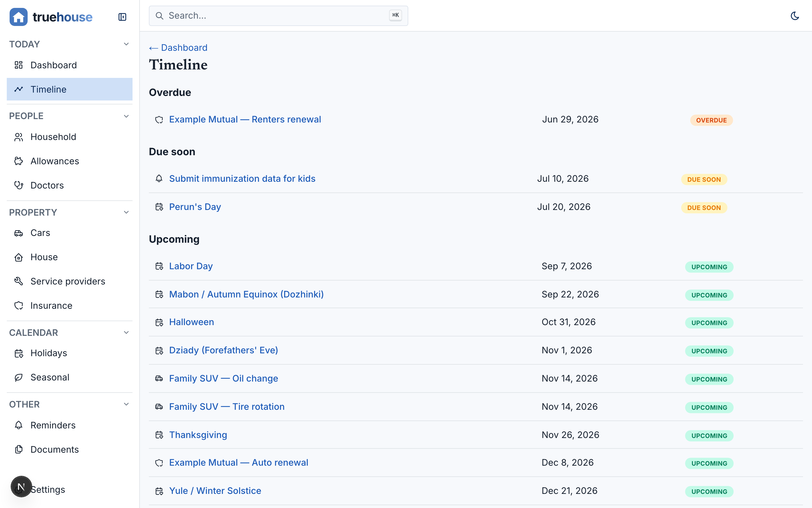Image resolution: width=812 pixels, height=508 pixels.
Task: Collapse the PEOPLE section chevron
Action: coord(126,116)
